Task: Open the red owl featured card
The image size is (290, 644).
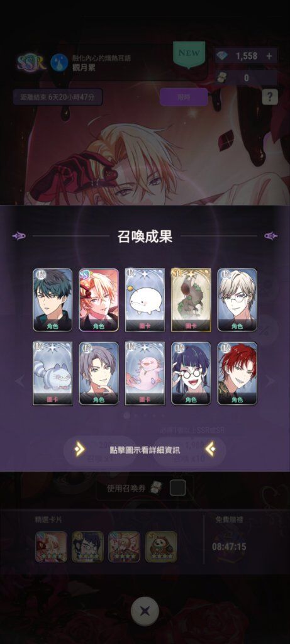Action: [162, 547]
